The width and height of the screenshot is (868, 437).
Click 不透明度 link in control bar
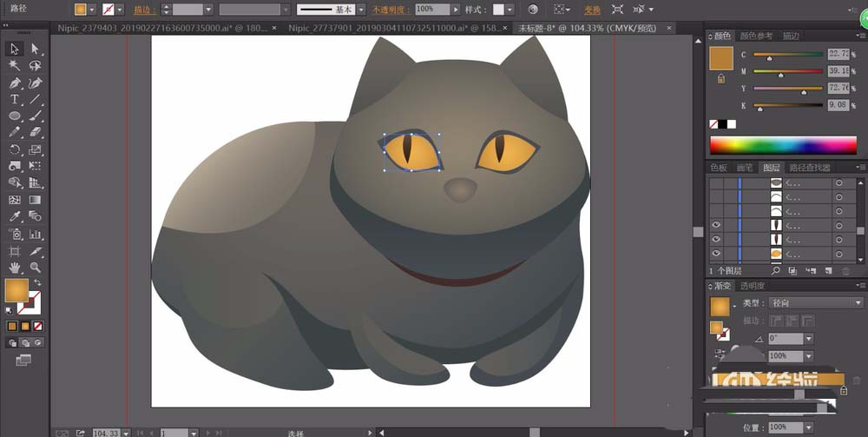point(391,10)
